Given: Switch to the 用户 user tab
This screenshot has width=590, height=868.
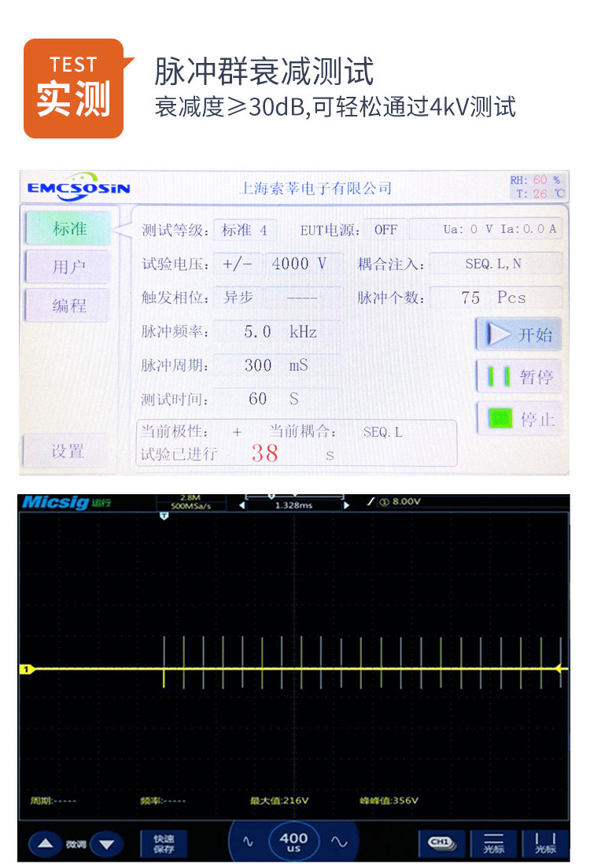Looking at the screenshot, I should 69,268.
